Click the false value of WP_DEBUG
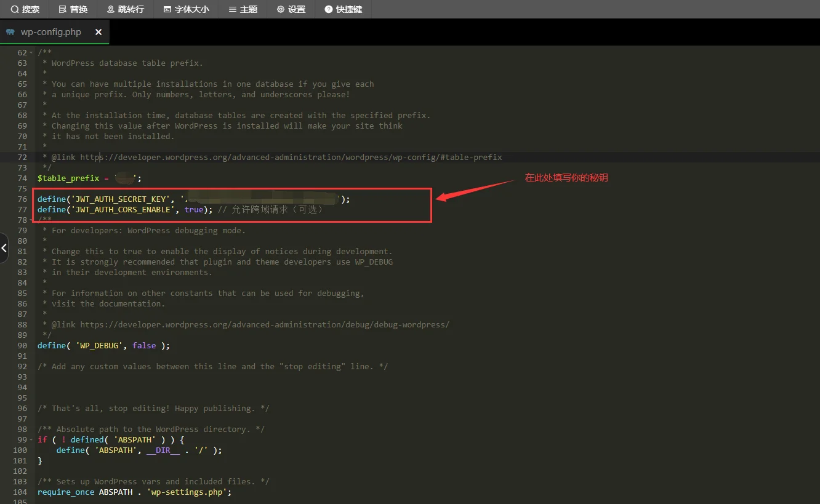 [x=144, y=346]
